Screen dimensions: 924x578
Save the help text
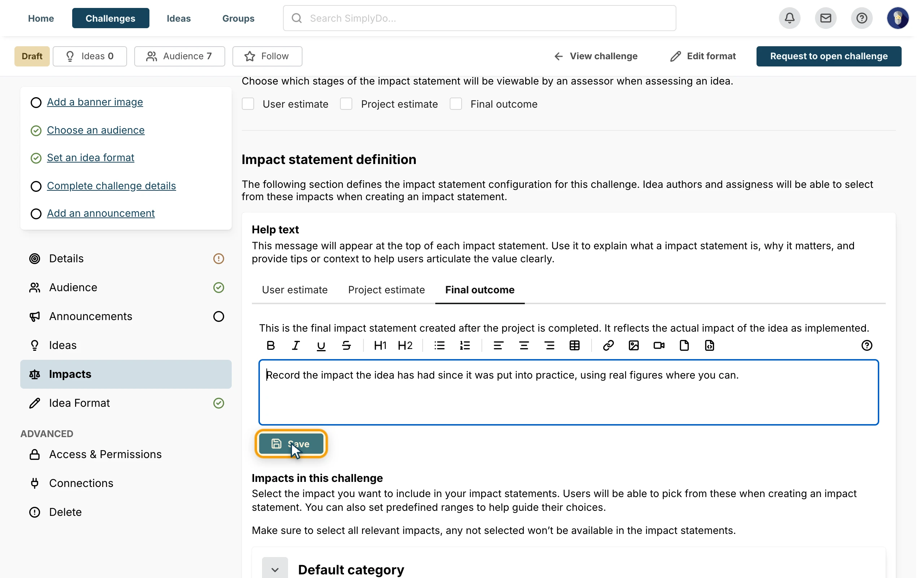[x=291, y=444]
